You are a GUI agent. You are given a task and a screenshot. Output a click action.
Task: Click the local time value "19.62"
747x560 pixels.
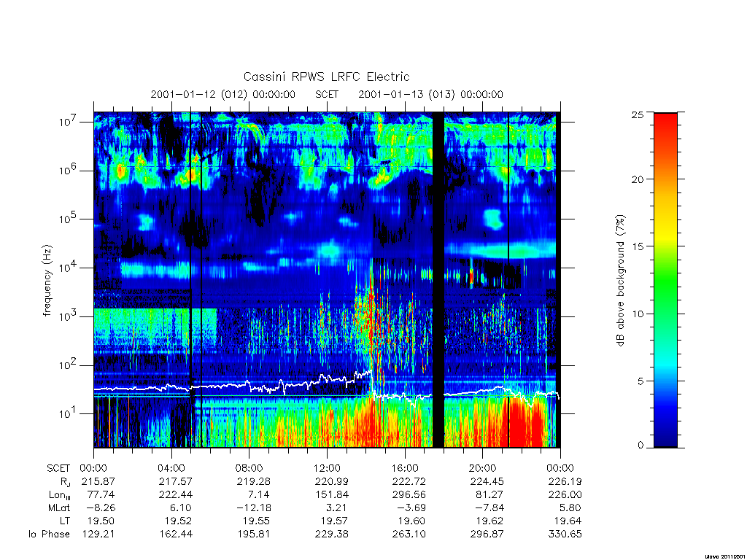click(x=489, y=521)
